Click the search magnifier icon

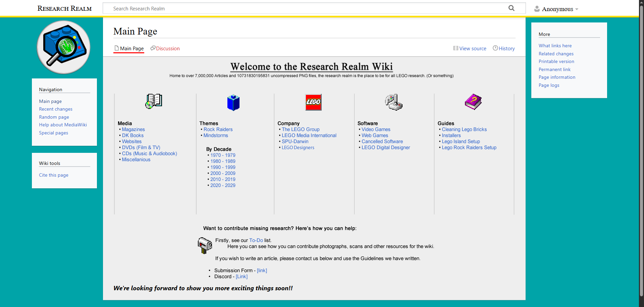(x=511, y=8)
